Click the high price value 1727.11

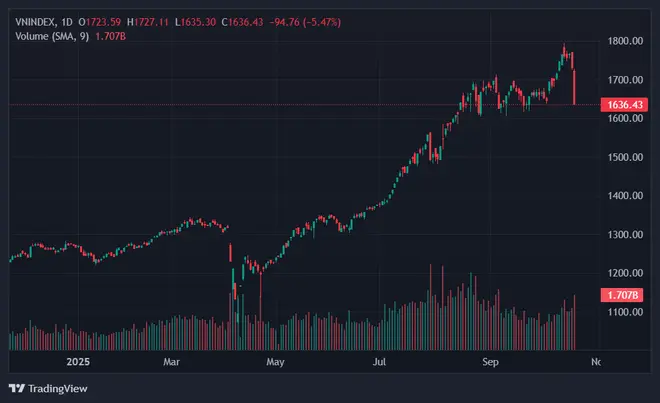click(x=158, y=21)
